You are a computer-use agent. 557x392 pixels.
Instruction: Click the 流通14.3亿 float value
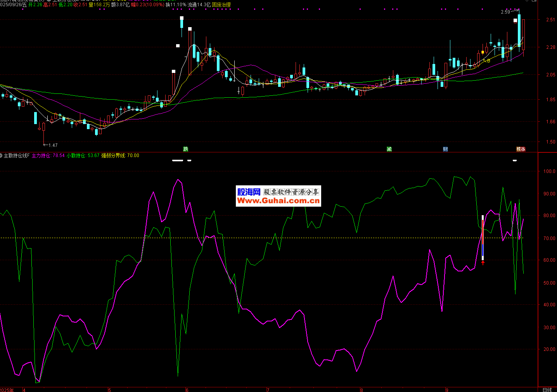[x=199, y=5]
